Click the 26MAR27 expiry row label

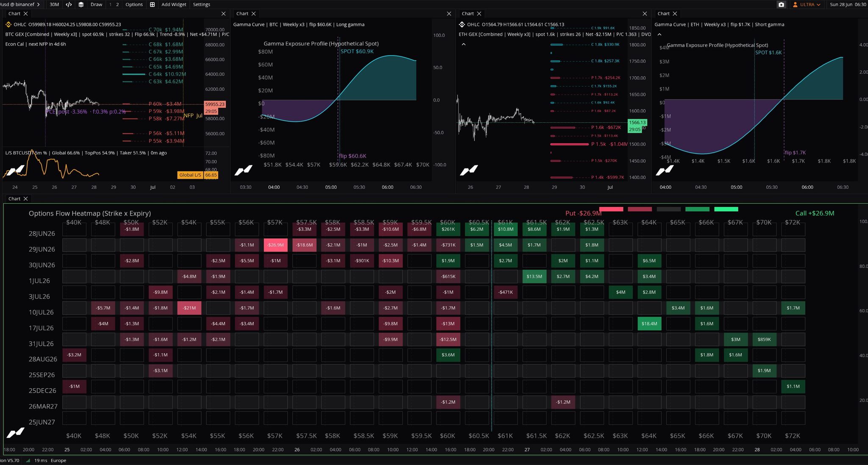click(43, 406)
